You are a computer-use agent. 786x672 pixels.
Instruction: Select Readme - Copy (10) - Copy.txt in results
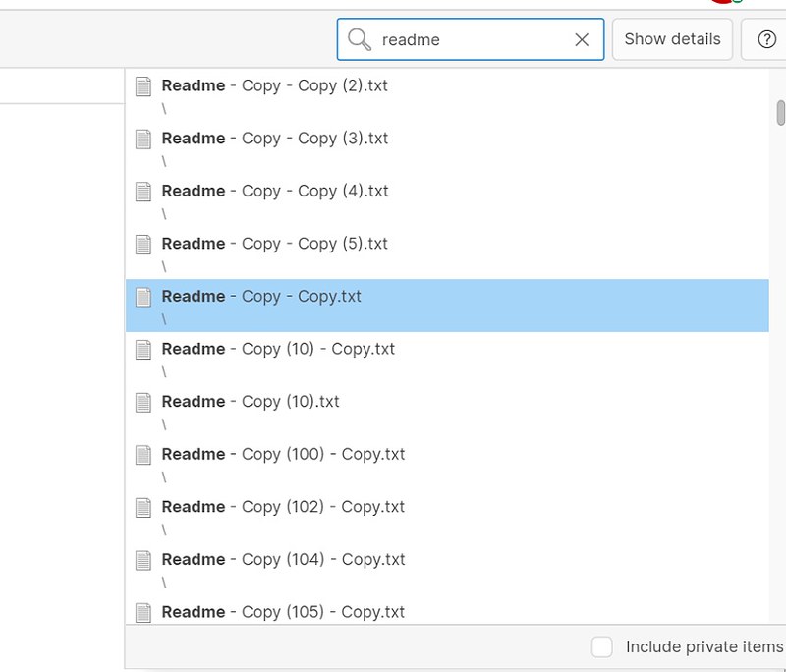pyautogui.click(x=278, y=348)
